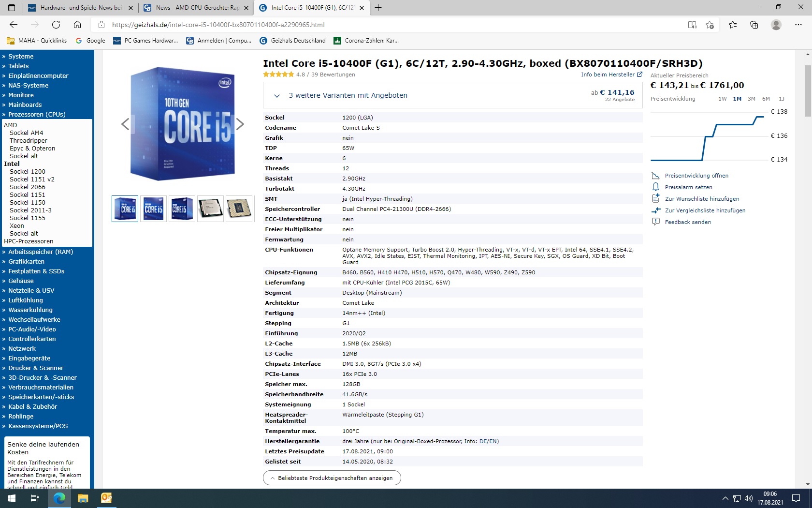Select the 1W price history range
Viewport: 812px width, 508px height.
[x=723, y=99]
